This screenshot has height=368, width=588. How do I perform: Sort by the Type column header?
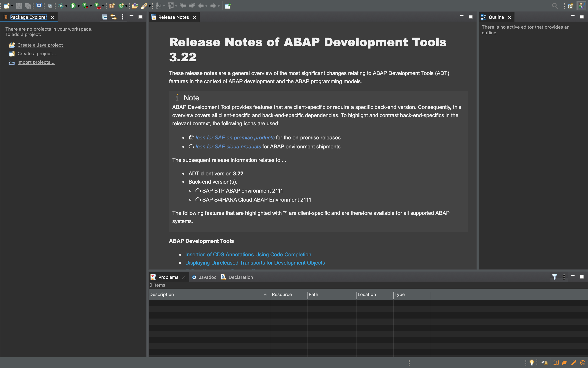[412, 294]
